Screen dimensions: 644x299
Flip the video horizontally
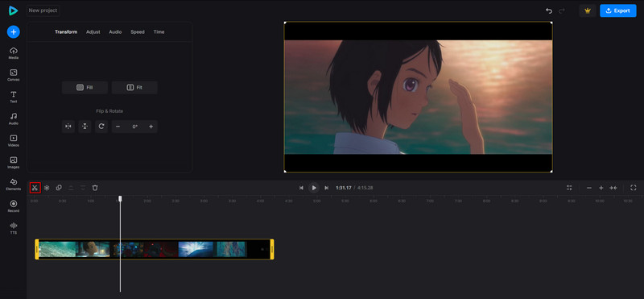tap(68, 127)
